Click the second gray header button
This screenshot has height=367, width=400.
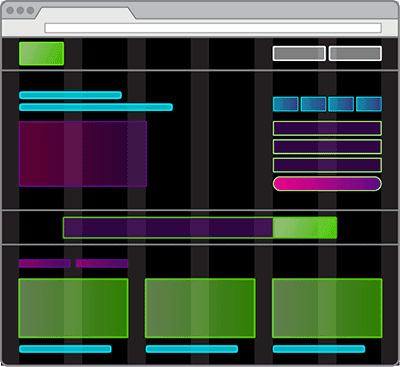coord(355,53)
